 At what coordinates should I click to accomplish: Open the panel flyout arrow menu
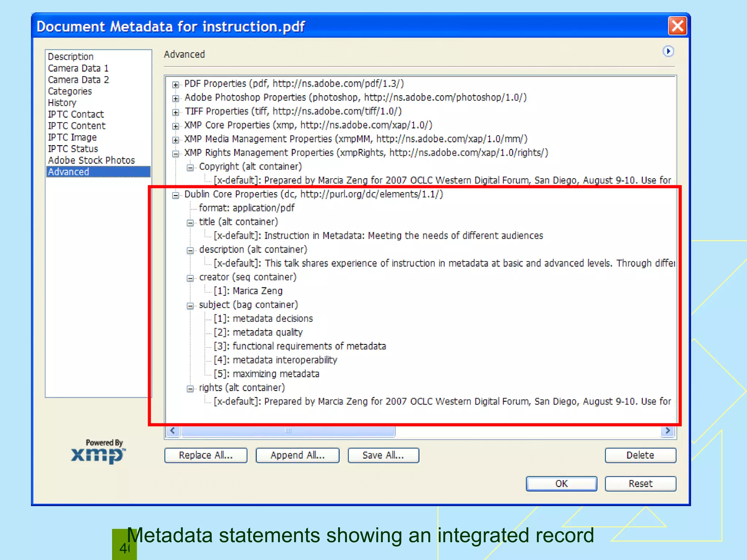pos(668,51)
